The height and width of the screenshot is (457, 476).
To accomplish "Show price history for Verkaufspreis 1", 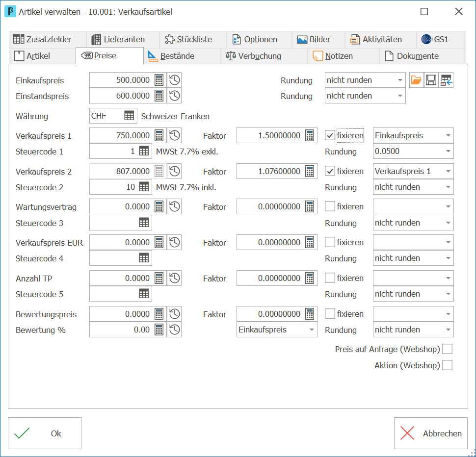I will 175,135.
